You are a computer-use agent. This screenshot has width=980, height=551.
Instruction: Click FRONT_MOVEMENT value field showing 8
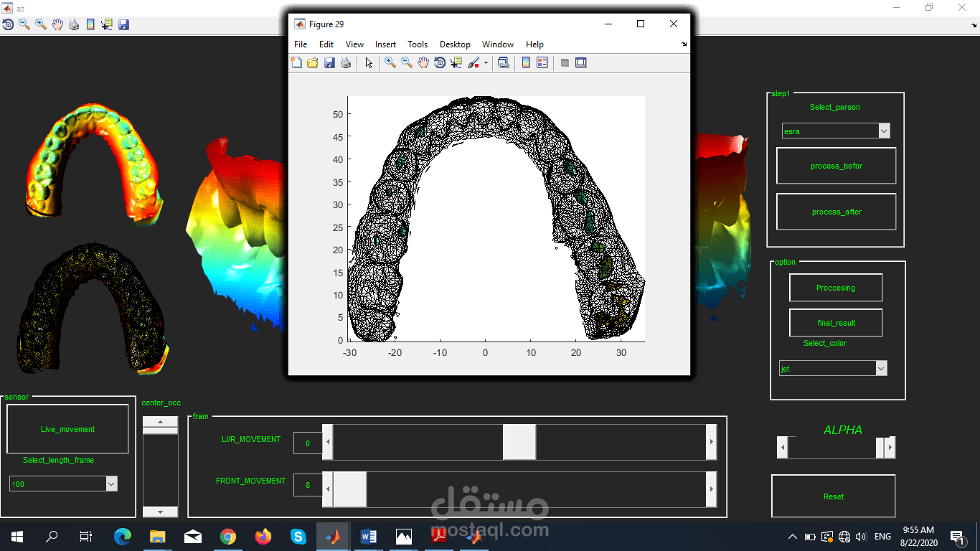click(x=308, y=485)
